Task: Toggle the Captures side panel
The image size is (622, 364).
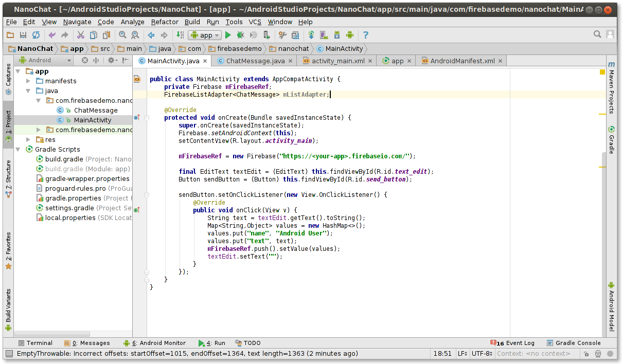Action: (x=8, y=80)
